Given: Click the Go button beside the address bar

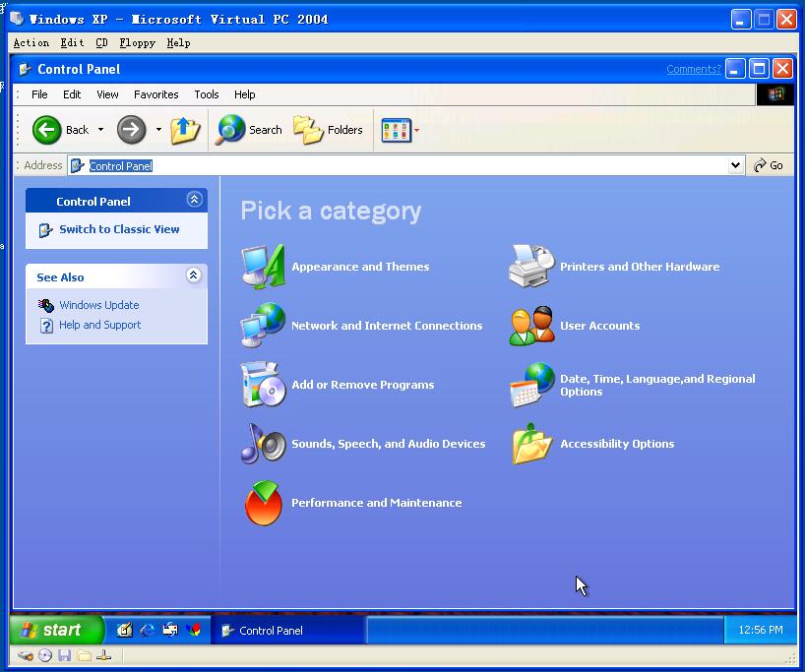Looking at the screenshot, I should [x=769, y=165].
